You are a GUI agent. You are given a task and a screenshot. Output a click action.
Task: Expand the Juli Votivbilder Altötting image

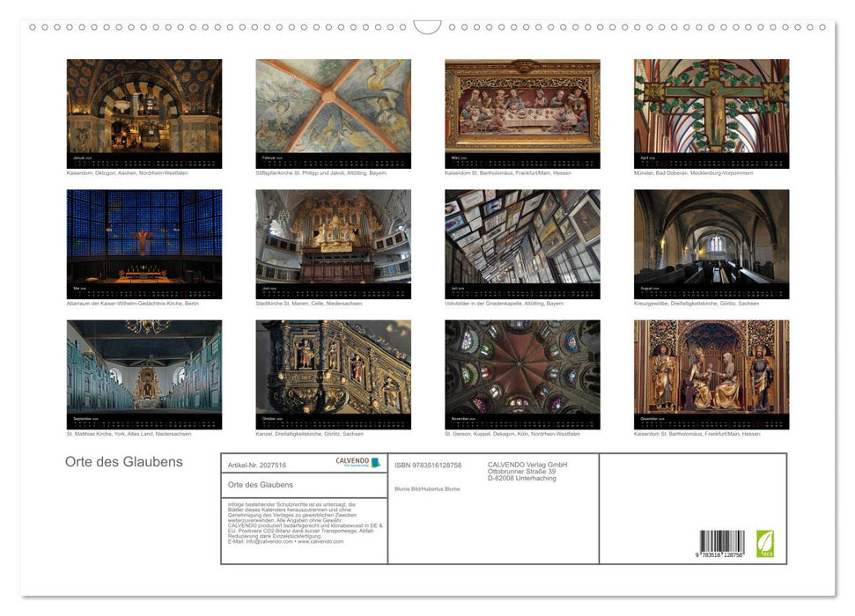pos(521,238)
